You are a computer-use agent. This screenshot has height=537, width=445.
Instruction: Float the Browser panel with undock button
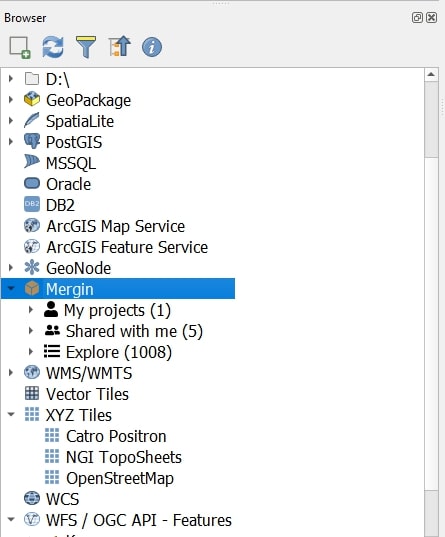(417, 17)
